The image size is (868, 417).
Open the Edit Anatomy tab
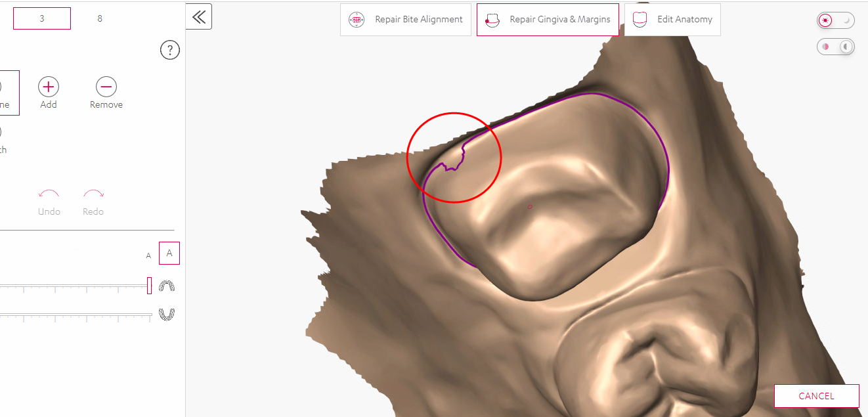(x=672, y=19)
